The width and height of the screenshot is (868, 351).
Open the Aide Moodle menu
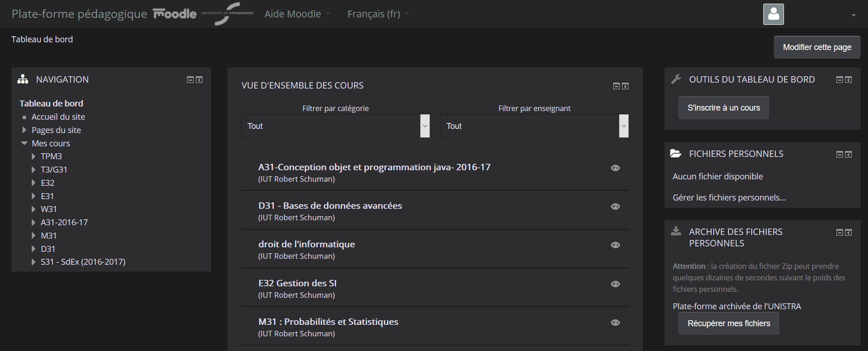[297, 14]
